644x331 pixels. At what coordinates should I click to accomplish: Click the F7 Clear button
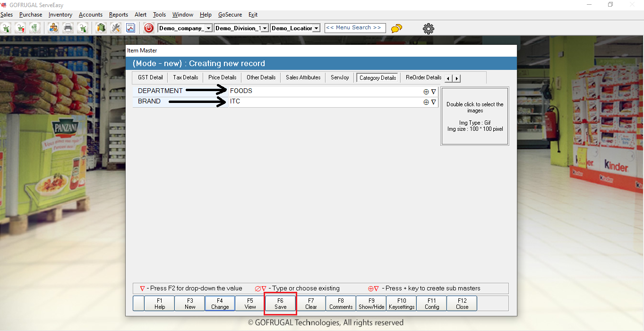coord(311,304)
